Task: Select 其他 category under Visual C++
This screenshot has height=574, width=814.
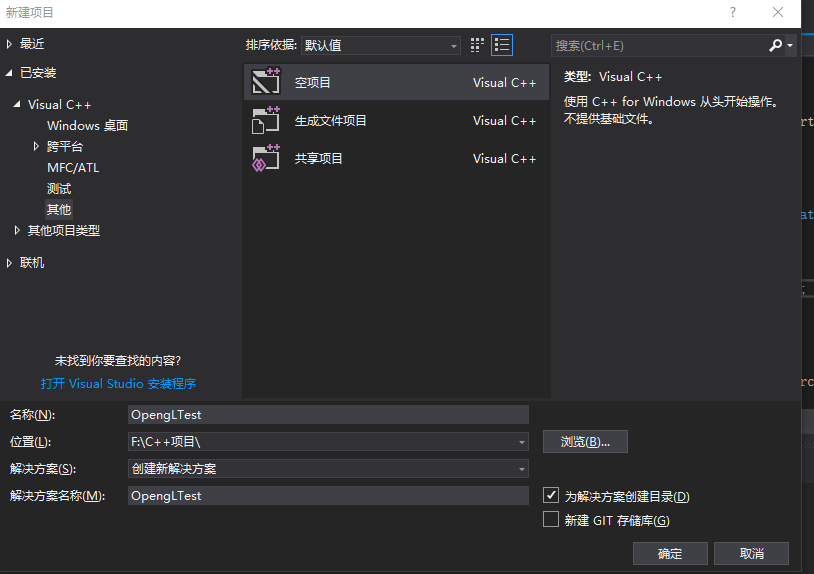Action: coord(59,209)
